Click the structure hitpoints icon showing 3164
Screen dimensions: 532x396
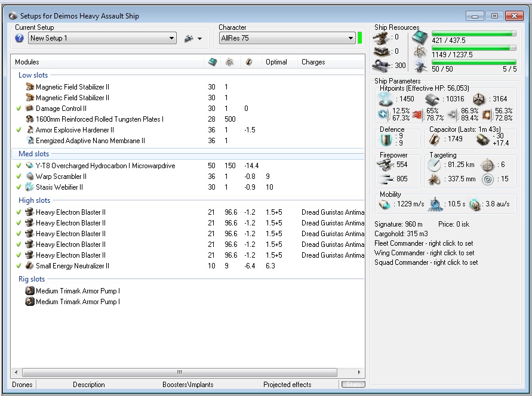pos(479,99)
